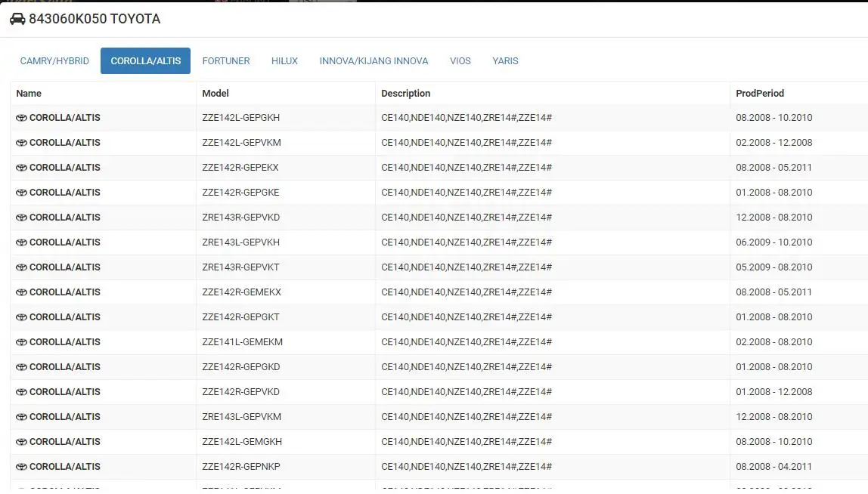Click the Description column header
868x494 pixels.
click(406, 94)
